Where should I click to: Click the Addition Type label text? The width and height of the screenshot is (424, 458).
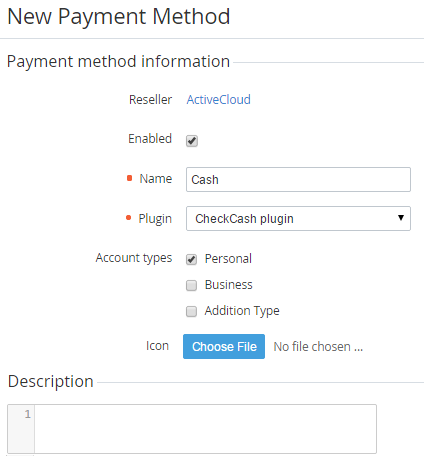(x=242, y=311)
